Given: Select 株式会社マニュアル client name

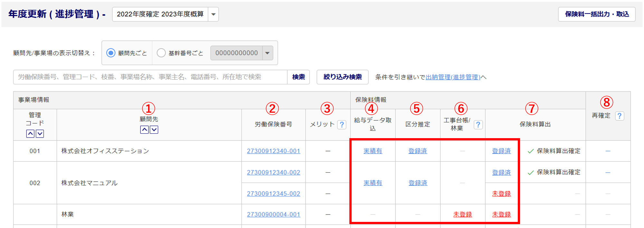Looking at the screenshot, I should pyautogui.click(x=89, y=183).
